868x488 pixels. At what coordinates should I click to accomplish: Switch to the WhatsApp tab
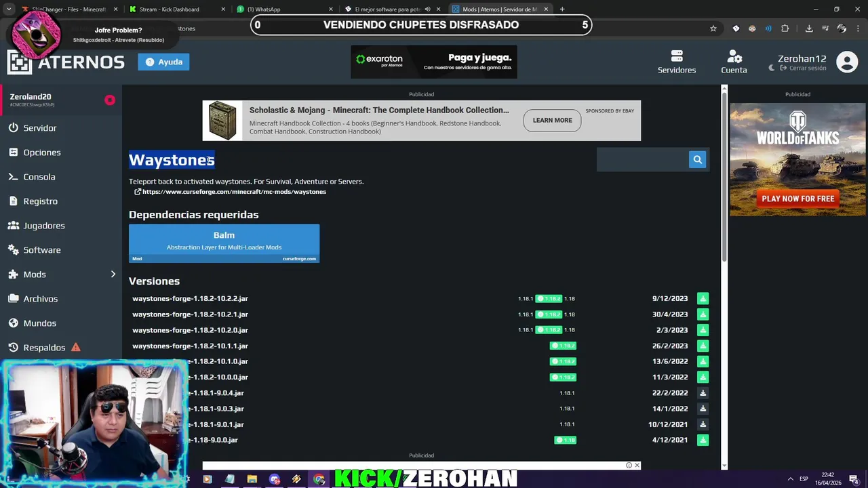(284, 9)
